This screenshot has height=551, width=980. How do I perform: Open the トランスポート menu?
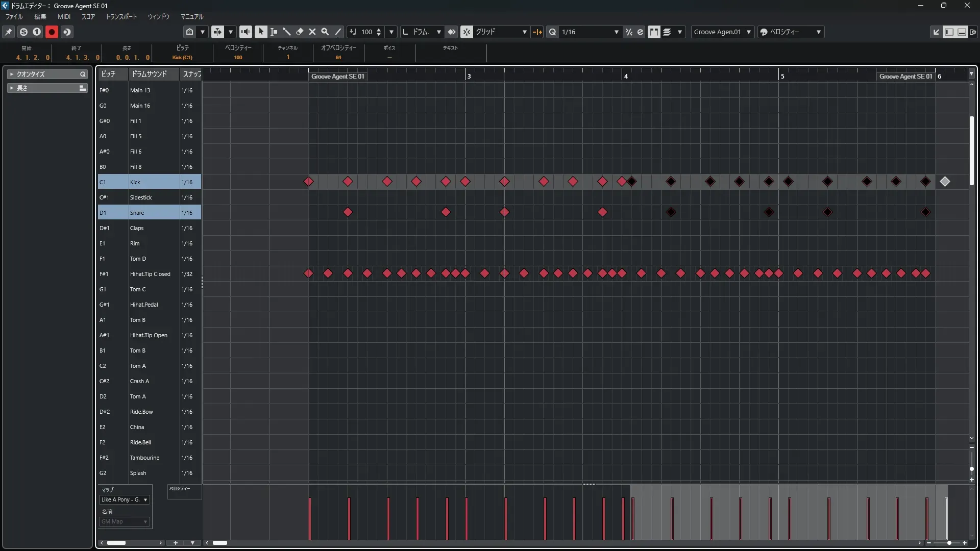click(121, 16)
